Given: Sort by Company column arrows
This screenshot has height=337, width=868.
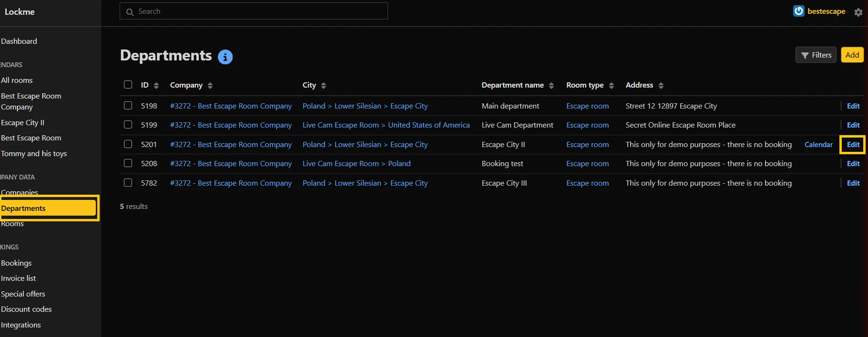Looking at the screenshot, I should (210, 86).
